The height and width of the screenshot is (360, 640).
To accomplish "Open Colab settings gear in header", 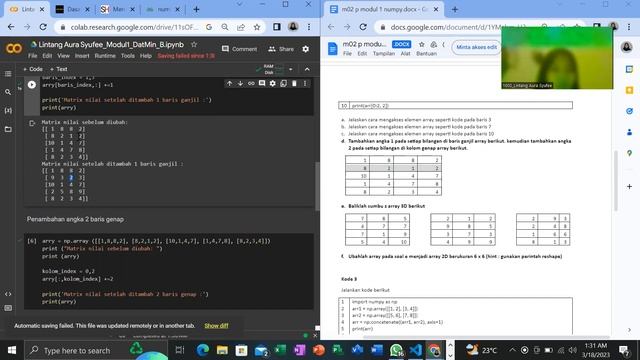I will point(306,49).
